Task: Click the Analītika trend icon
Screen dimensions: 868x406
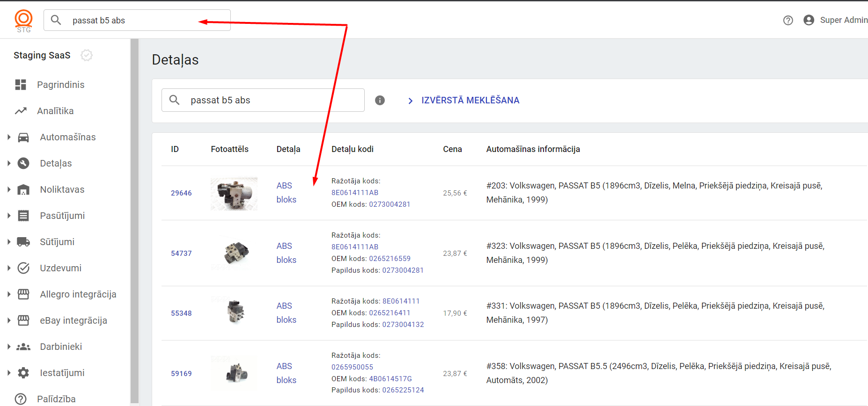Action: click(21, 111)
